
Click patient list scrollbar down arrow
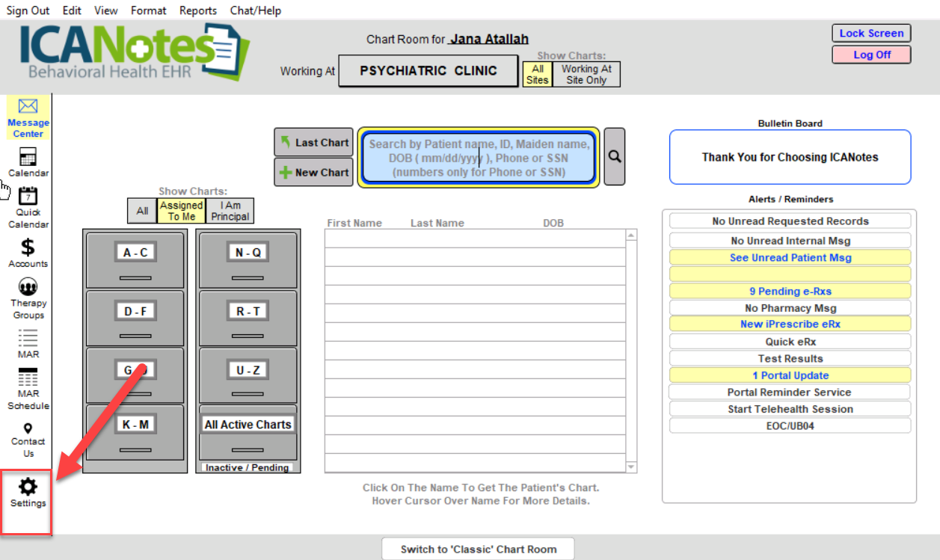(631, 467)
